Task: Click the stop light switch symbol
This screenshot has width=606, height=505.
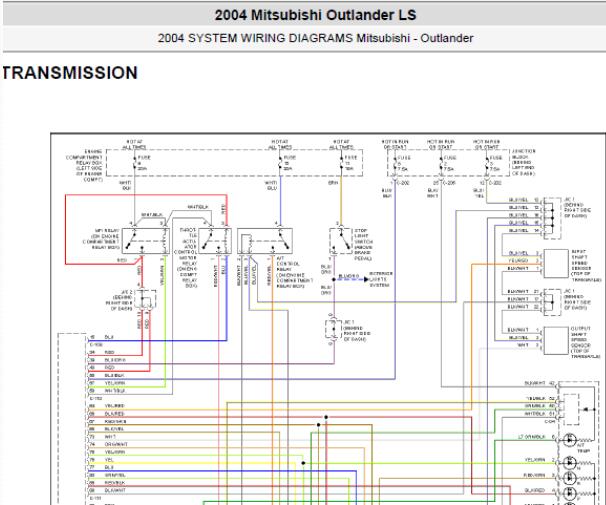Action: coord(341,241)
